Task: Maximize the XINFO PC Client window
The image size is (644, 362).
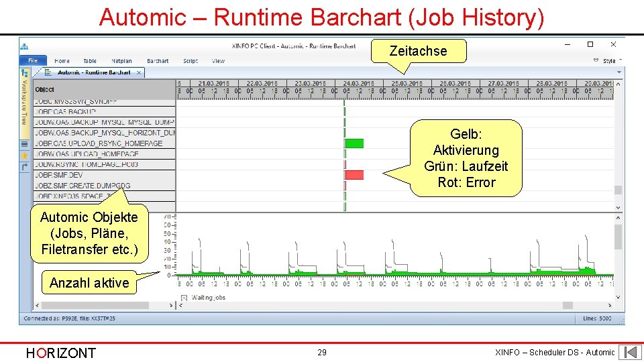Action: point(590,44)
